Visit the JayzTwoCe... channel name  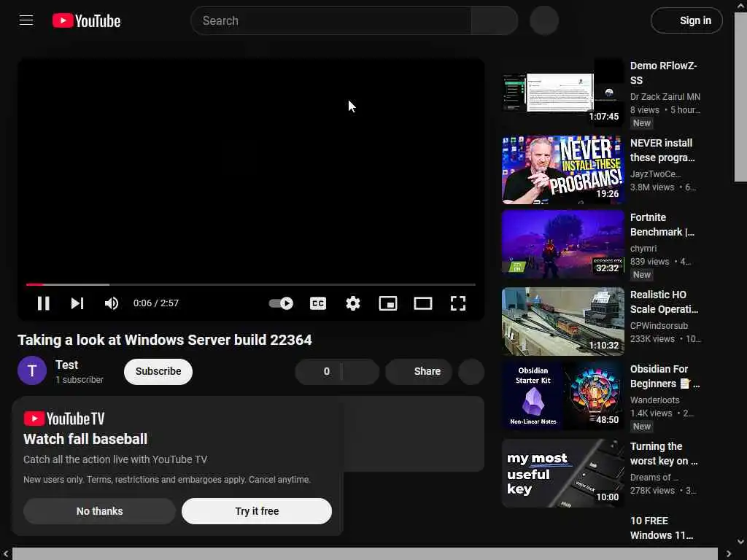[656, 174]
